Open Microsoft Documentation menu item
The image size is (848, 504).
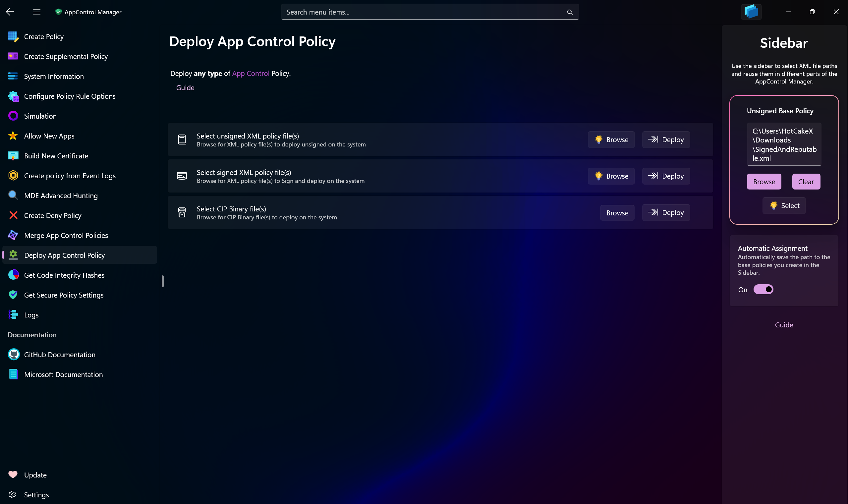pyautogui.click(x=64, y=374)
